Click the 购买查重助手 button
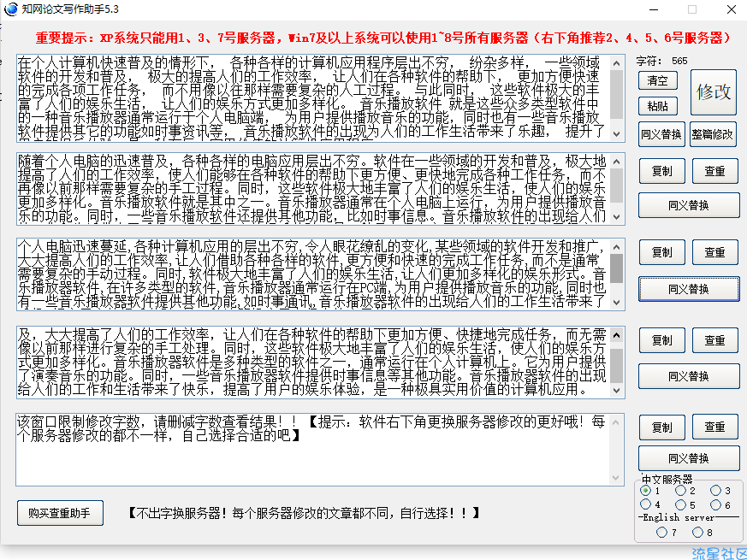Viewport: 747px width, 560px height. (x=60, y=513)
